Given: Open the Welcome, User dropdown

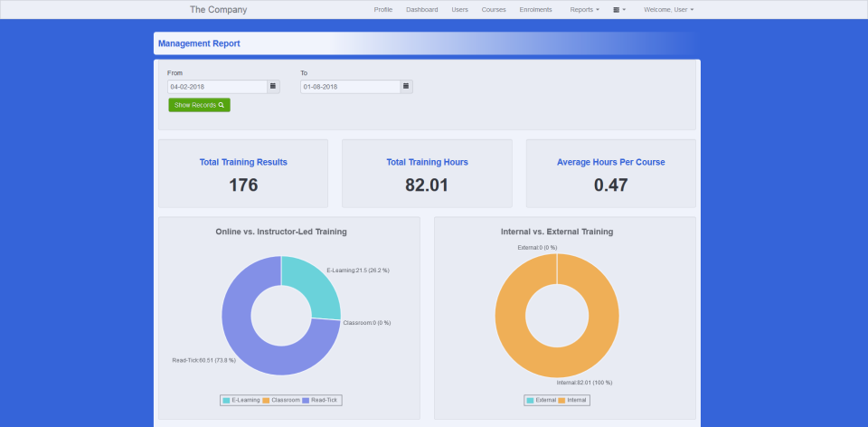Looking at the screenshot, I should 668,10.
